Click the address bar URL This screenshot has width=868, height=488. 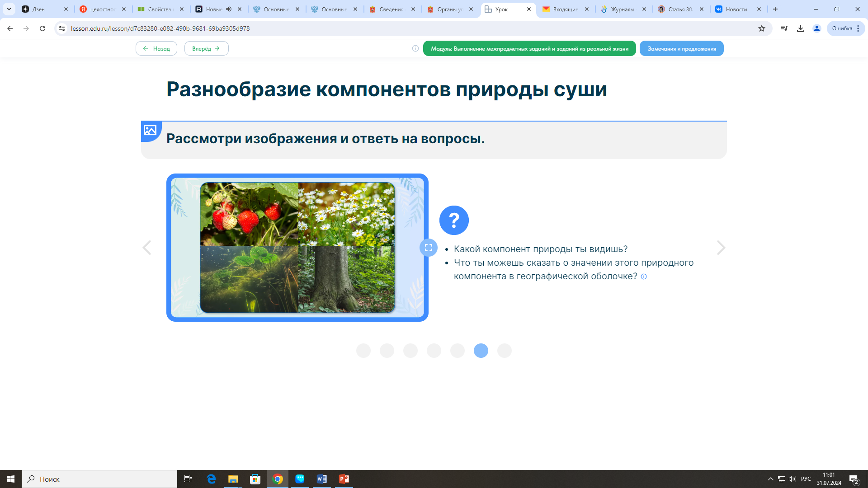(x=160, y=28)
